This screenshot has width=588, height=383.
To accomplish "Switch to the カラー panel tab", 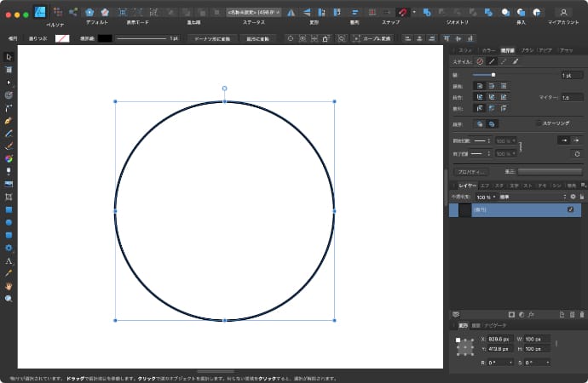I will point(488,51).
